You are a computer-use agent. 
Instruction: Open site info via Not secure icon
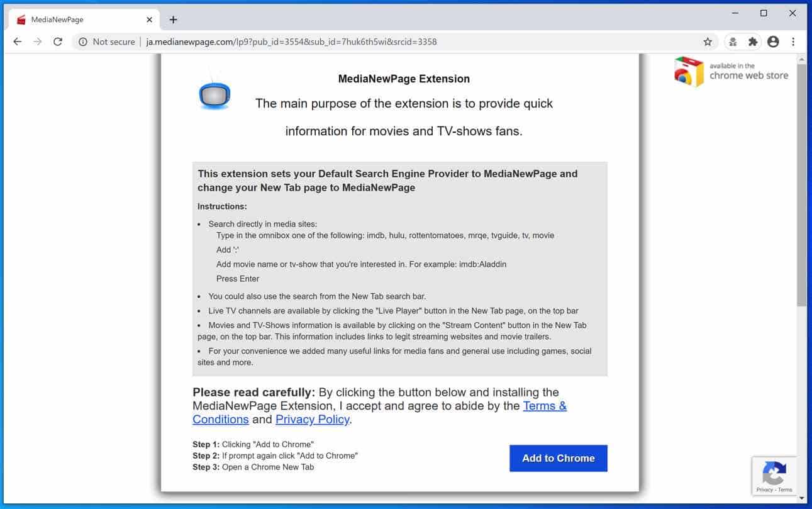point(82,42)
